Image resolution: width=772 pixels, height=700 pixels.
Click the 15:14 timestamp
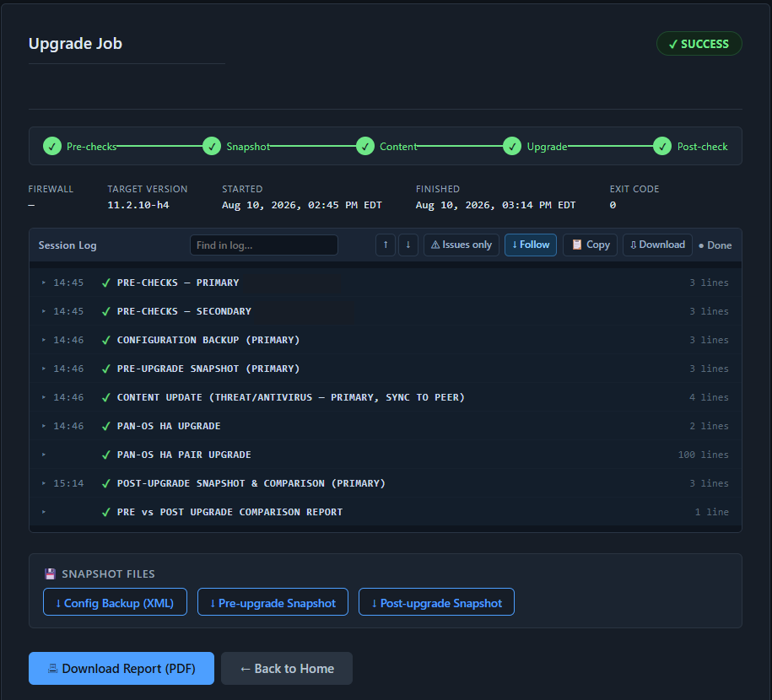[x=68, y=483]
